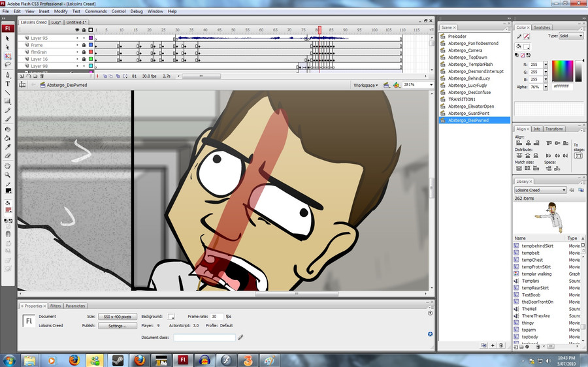The height and width of the screenshot is (367, 588).
Task: Select the Pen tool
Action: point(7,75)
